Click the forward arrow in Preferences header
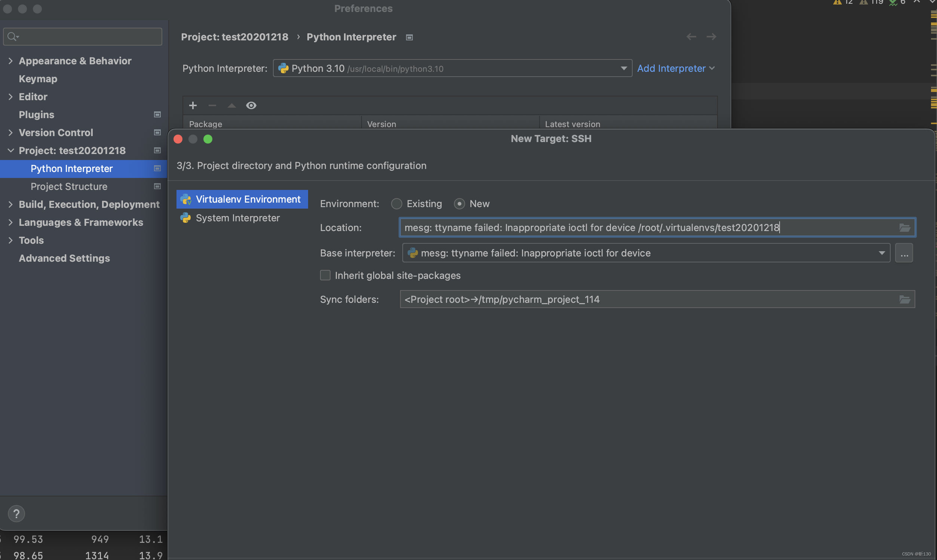 click(711, 37)
